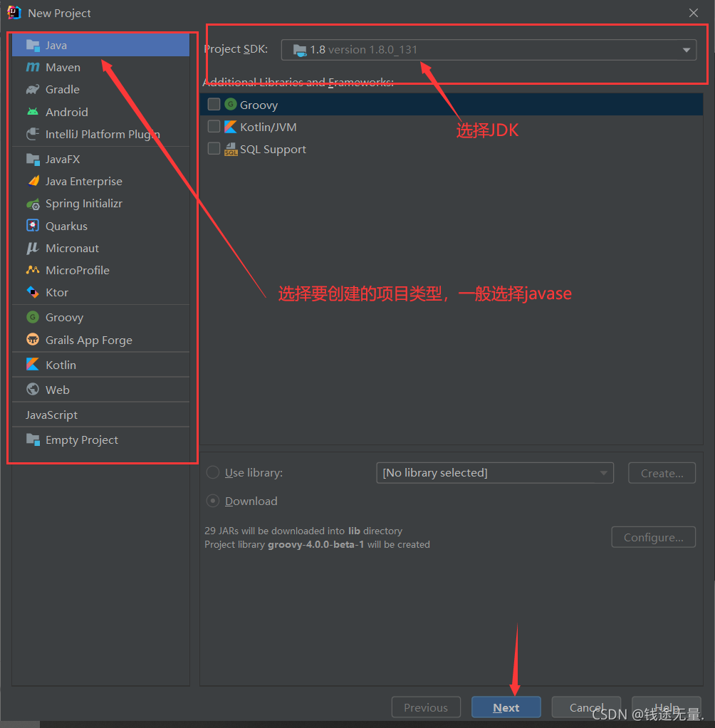Enable the Groovy framework checkbox
Viewport: 715px width, 728px height.
tap(214, 105)
